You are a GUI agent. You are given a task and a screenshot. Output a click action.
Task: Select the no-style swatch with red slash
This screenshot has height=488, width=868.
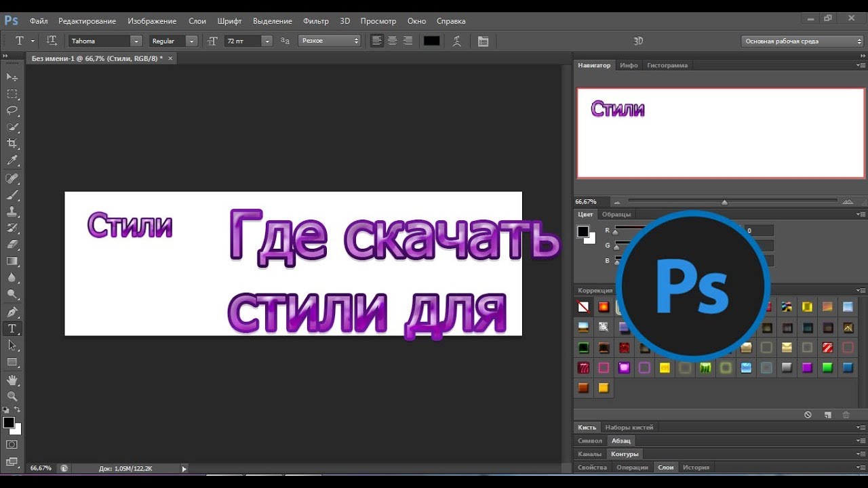[583, 307]
